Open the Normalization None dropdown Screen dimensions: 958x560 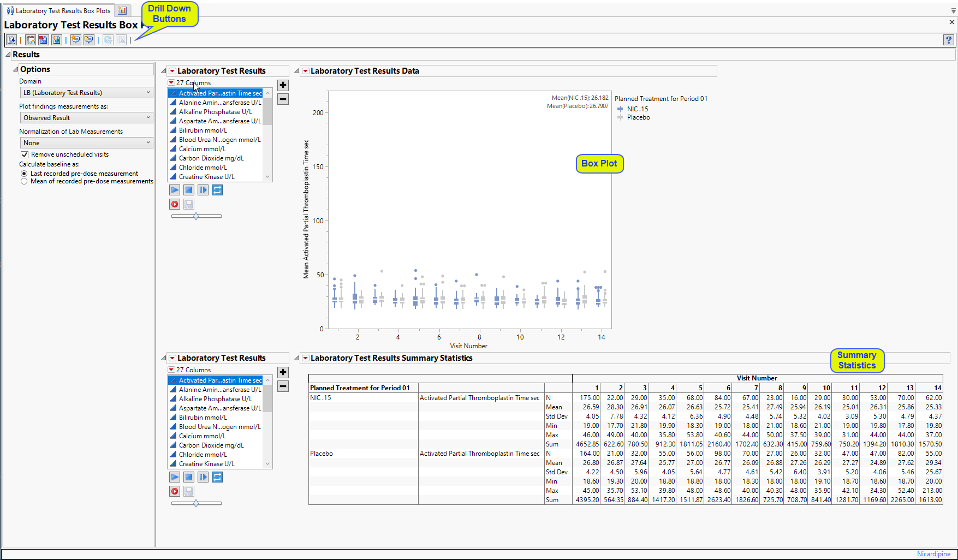click(x=86, y=143)
